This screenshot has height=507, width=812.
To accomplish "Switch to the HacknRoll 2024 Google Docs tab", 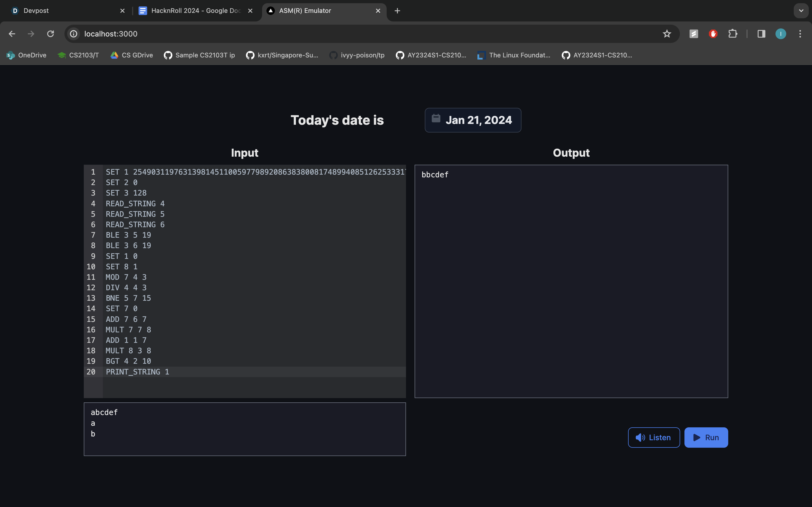I will tap(191, 10).
